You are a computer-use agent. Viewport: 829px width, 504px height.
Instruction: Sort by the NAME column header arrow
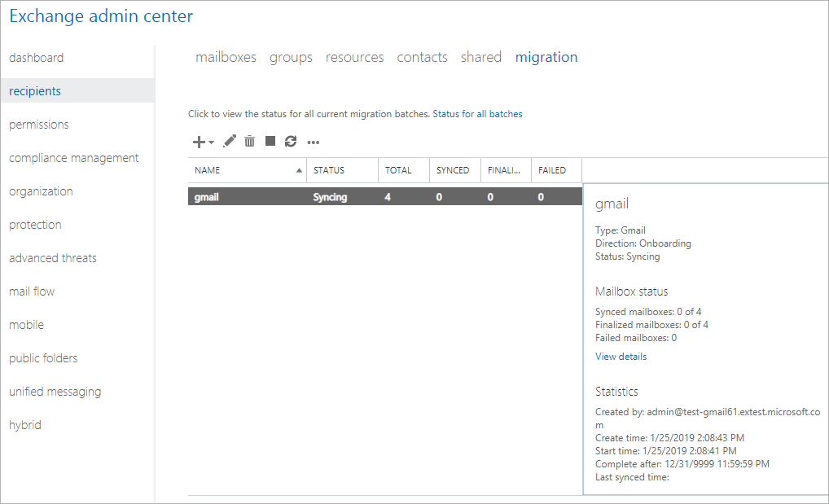(x=299, y=170)
